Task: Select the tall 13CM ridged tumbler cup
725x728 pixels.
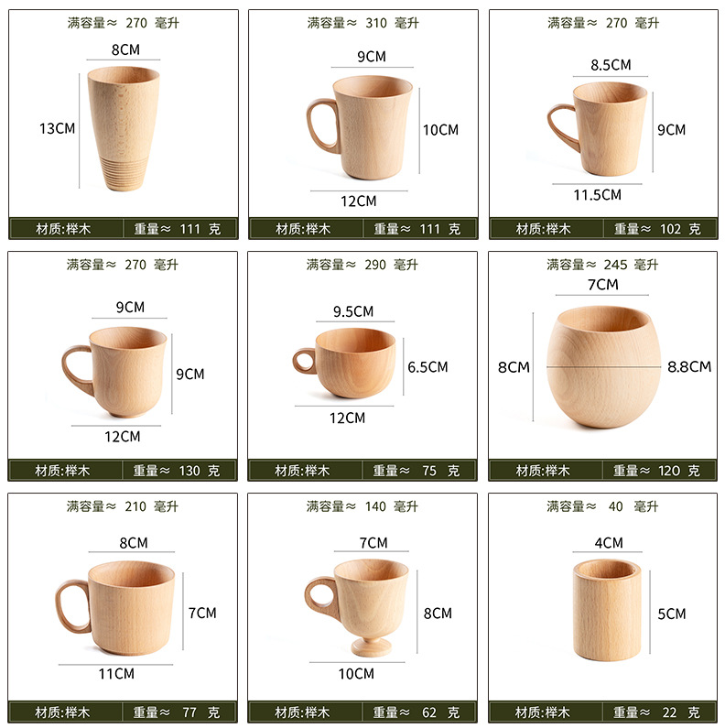Action: pyautogui.click(x=124, y=128)
